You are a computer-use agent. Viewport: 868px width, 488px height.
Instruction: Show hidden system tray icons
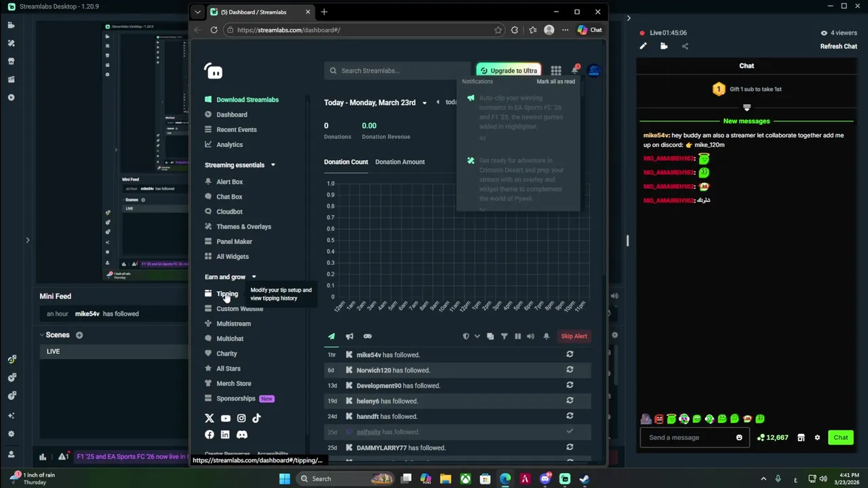click(764, 479)
